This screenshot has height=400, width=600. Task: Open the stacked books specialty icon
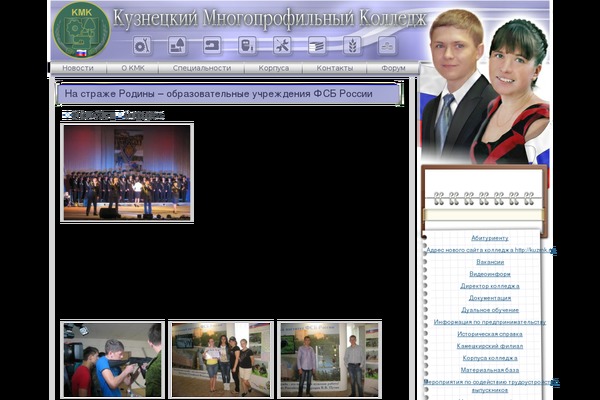[317, 46]
